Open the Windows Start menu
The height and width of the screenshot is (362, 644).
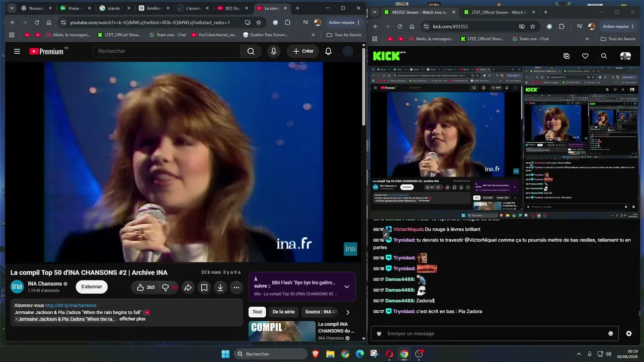coord(225,354)
